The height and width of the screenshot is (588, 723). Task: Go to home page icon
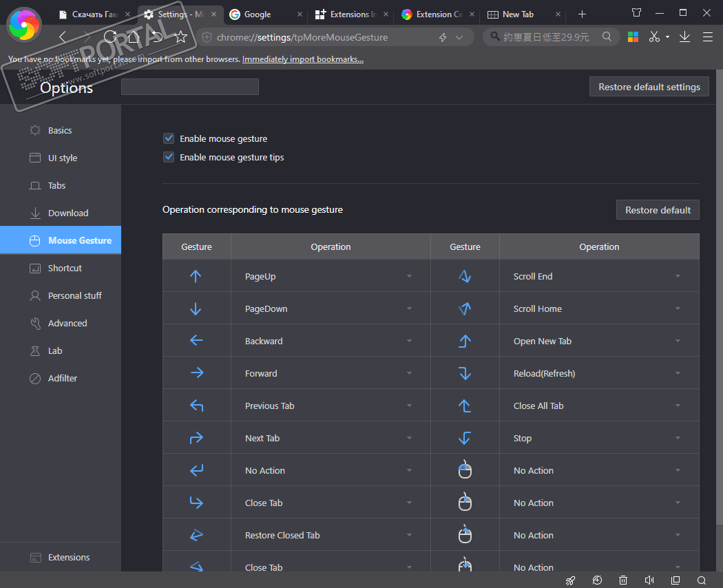point(134,37)
